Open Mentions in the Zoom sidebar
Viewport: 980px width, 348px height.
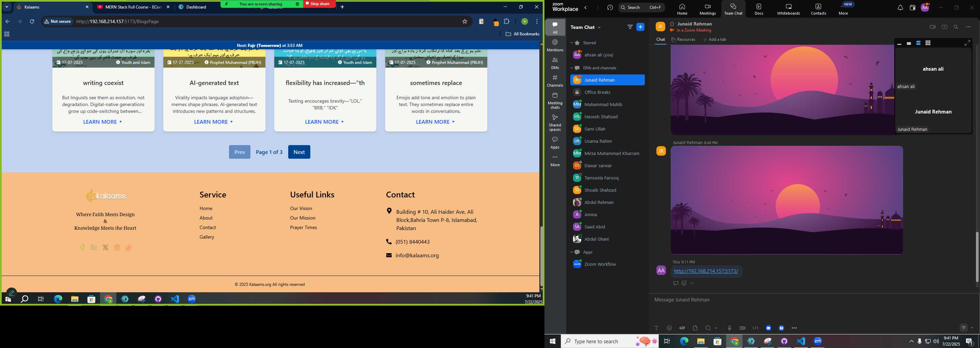(555, 45)
